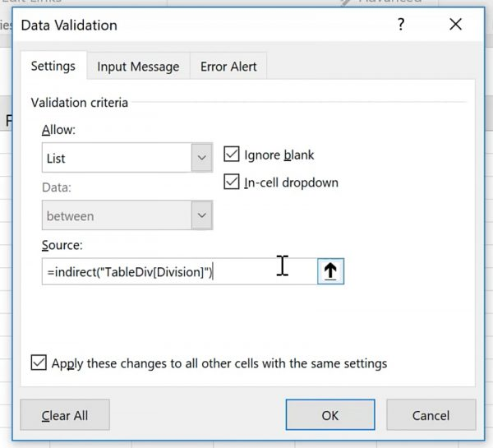493x448 pixels.
Task: Click the Allow box showing List
Action: 116,158
